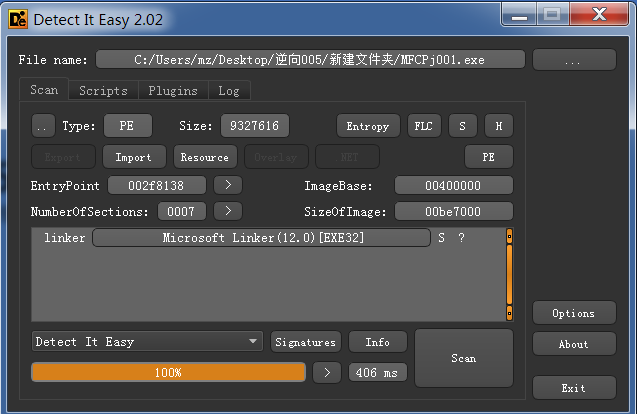Click the arrow button next to progress bar
Image resolution: width=637 pixels, height=414 pixels.
click(x=327, y=373)
